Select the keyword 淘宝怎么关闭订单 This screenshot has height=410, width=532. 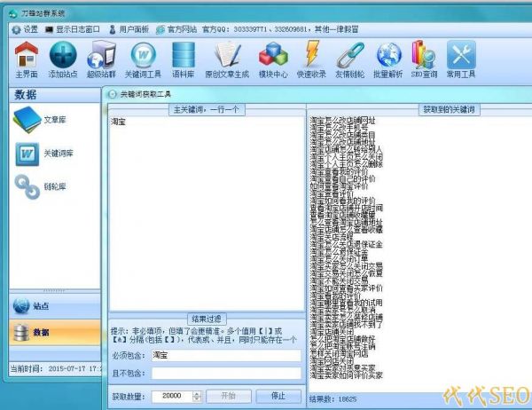339,259
